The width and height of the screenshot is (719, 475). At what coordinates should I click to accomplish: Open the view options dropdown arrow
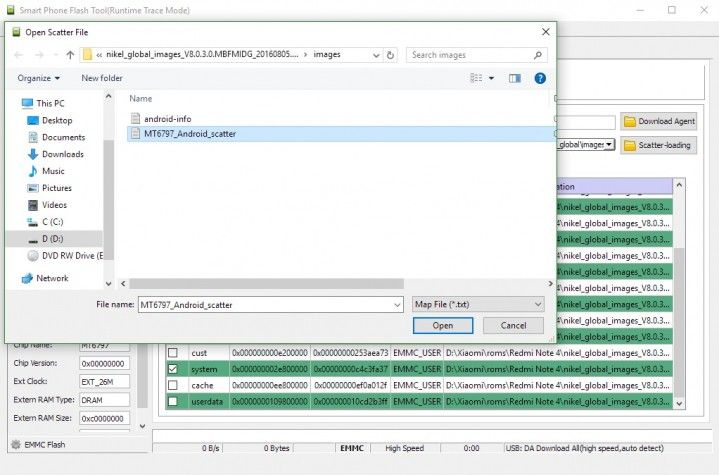coord(491,78)
